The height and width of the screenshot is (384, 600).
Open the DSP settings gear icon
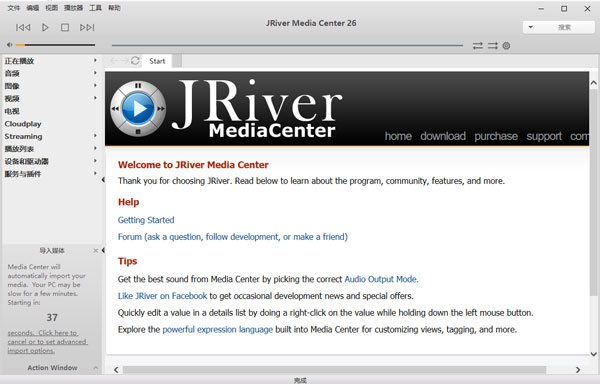point(506,46)
